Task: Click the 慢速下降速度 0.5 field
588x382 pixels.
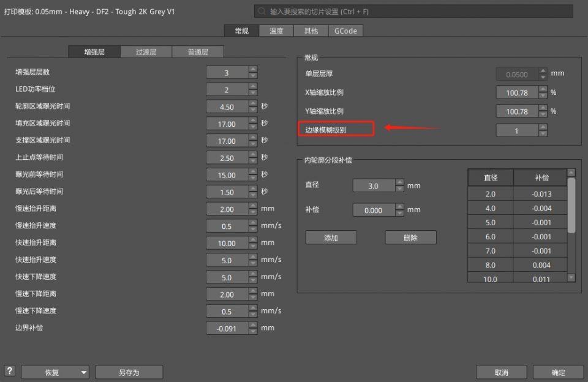Action: click(x=227, y=312)
